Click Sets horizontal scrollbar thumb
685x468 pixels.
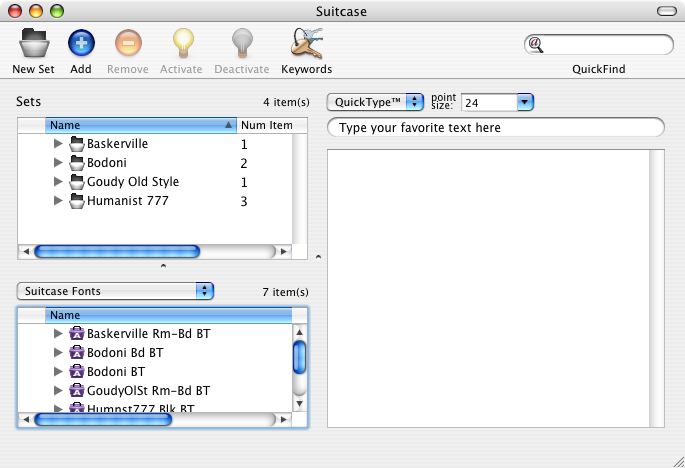[x=117, y=251]
